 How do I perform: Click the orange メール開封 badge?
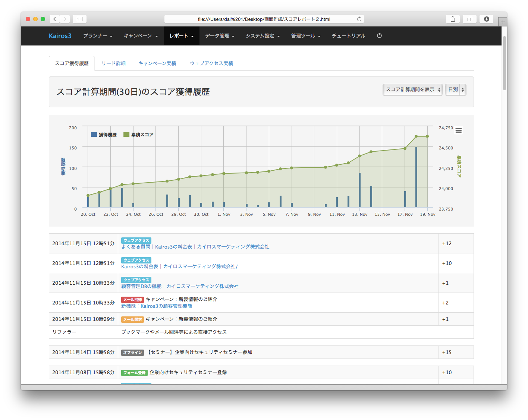(132, 319)
